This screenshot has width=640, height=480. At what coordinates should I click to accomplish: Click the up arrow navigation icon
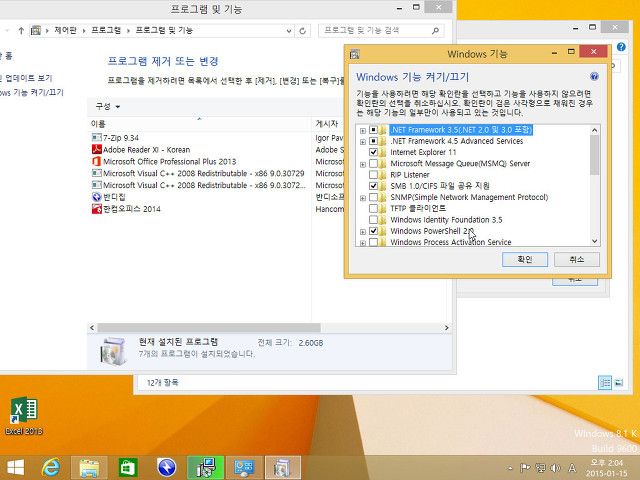point(21,30)
